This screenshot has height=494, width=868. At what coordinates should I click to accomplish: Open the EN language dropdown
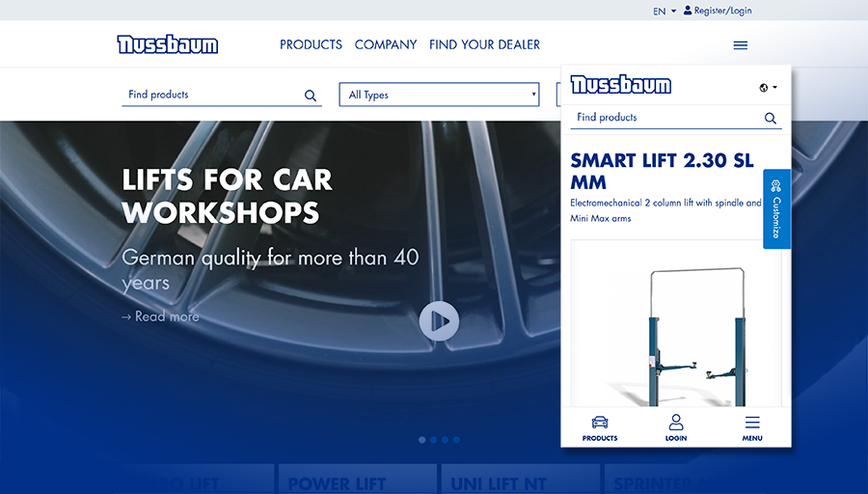point(665,11)
